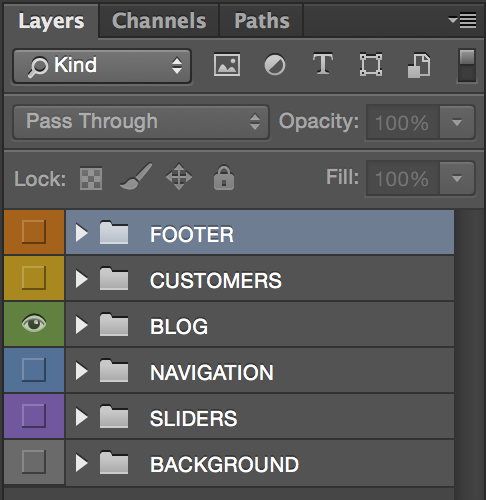Viewport: 486px width, 500px height.
Task: Show the SLIDERS group visibility box
Action: [x=34, y=416]
